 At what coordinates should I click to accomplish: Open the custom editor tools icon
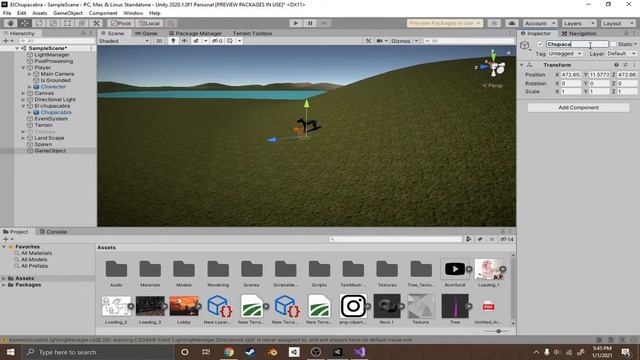pos(96,23)
